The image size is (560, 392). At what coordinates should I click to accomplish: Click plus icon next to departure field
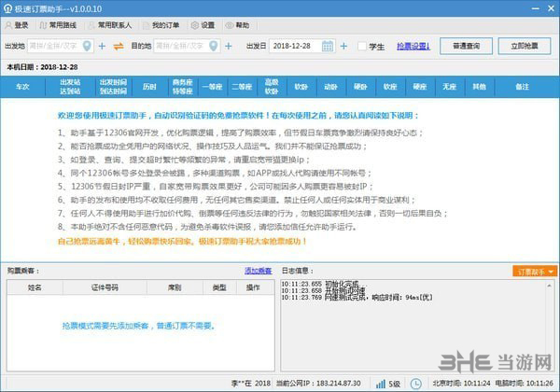[102, 46]
